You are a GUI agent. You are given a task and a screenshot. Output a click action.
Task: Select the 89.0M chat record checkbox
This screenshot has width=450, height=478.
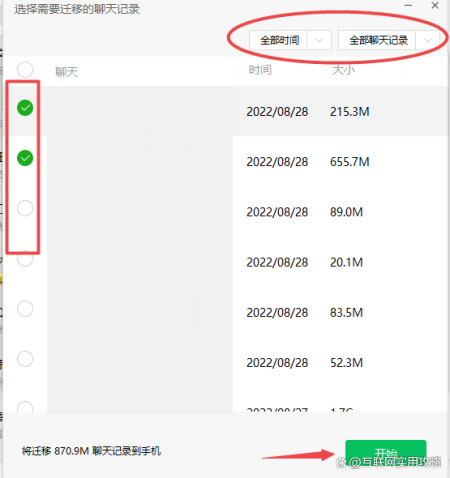point(25,208)
